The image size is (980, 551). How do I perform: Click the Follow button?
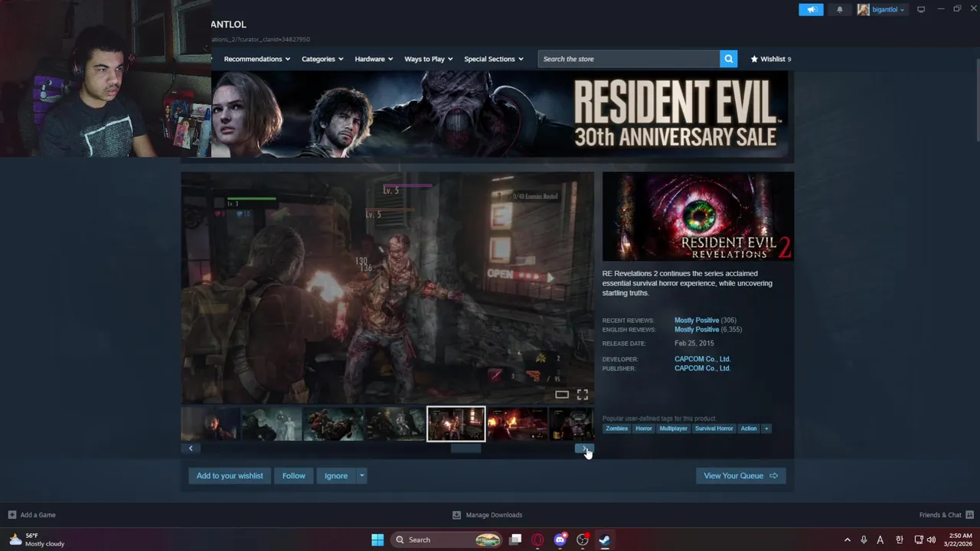point(293,476)
